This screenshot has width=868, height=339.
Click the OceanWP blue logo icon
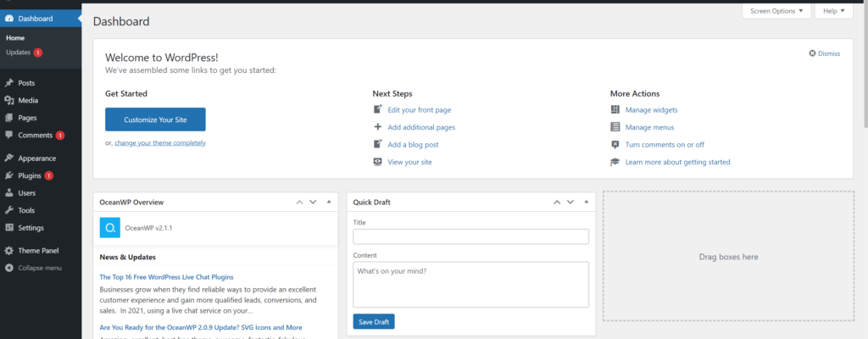[x=109, y=228]
